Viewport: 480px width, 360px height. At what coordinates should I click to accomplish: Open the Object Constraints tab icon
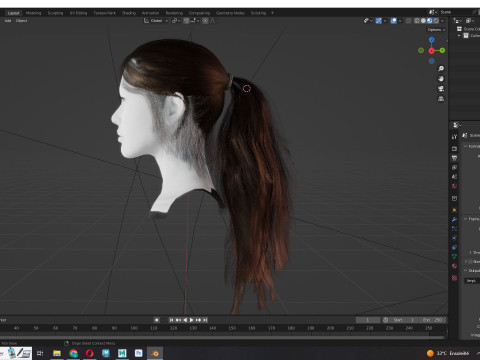(x=454, y=247)
